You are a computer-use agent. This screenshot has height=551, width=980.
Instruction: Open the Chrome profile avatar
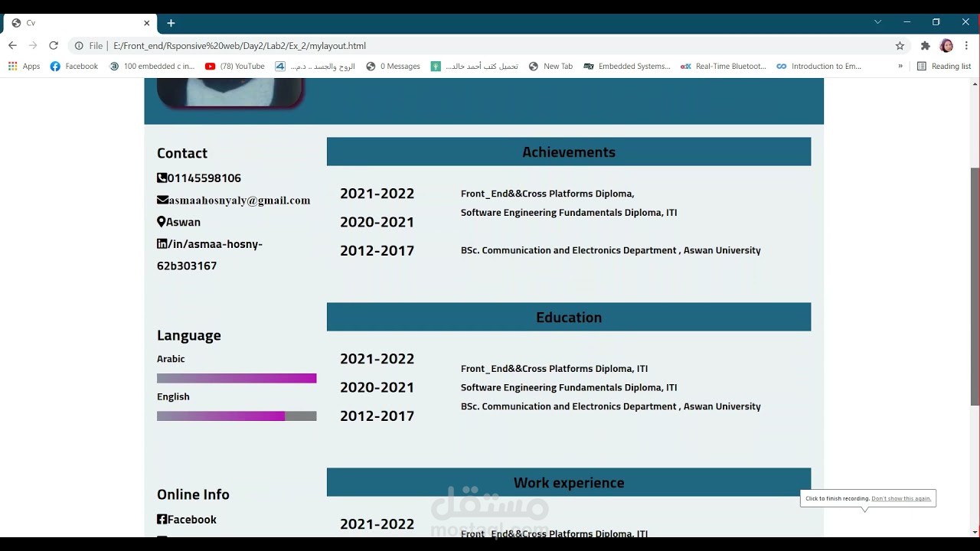[x=946, y=46]
